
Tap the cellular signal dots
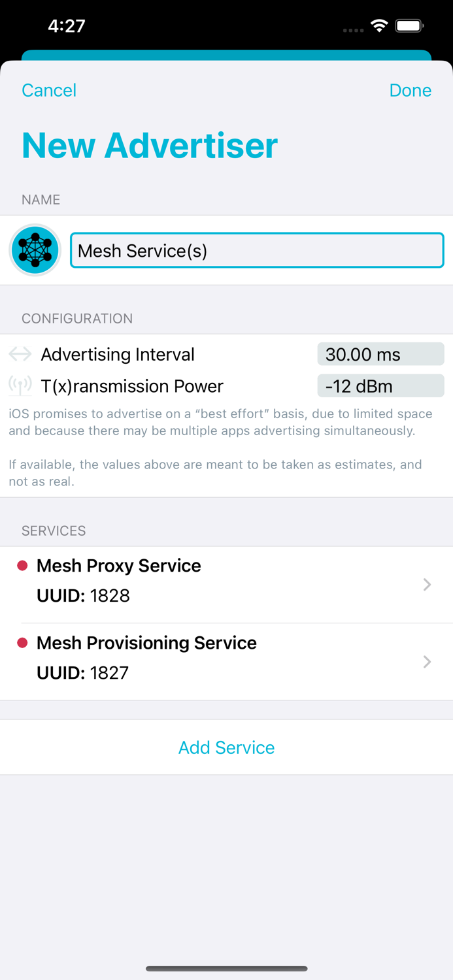tap(353, 30)
